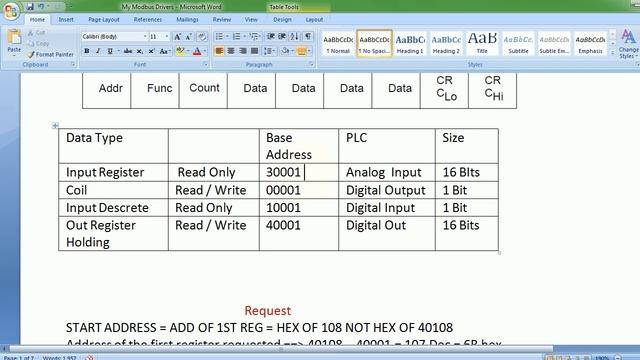Decrease paragraph indent
Screen dimensions: 640x360
[x=270, y=37]
